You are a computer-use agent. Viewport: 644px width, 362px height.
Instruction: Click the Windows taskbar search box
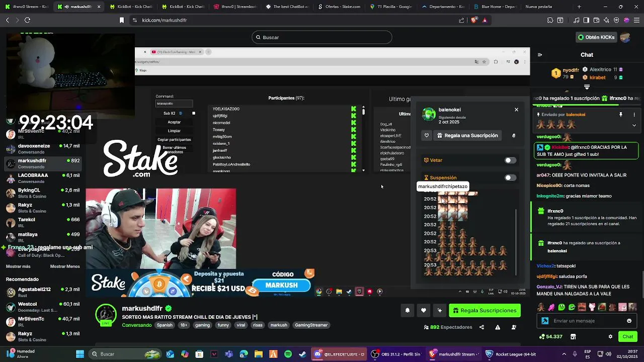click(126, 354)
